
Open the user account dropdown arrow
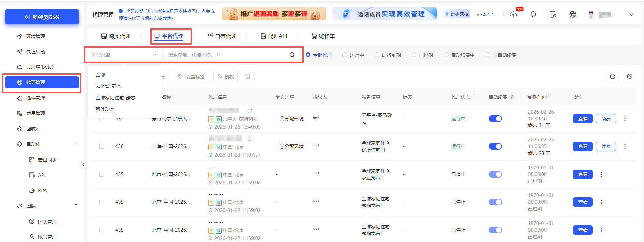pos(631,15)
